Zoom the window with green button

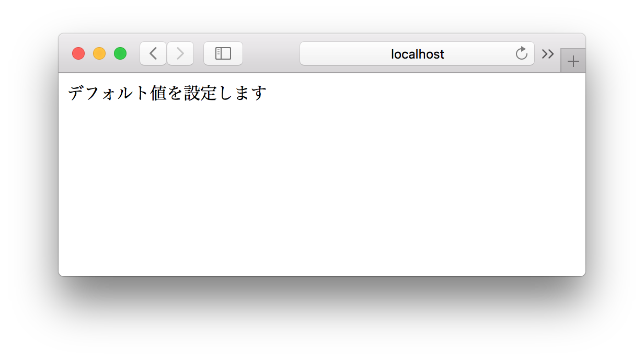click(x=120, y=53)
